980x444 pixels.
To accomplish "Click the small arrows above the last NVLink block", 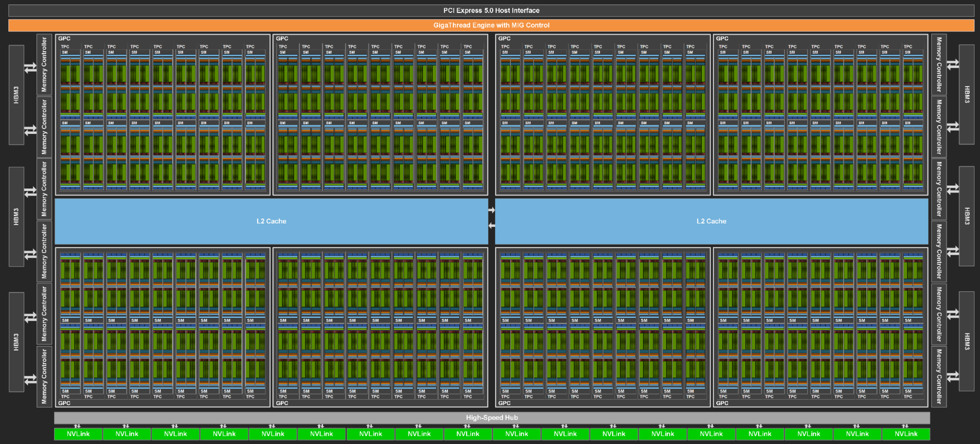I will coord(905,426).
